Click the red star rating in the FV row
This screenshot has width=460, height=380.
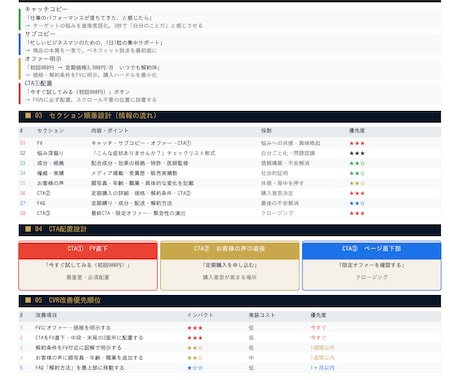(x=357, y=143)
